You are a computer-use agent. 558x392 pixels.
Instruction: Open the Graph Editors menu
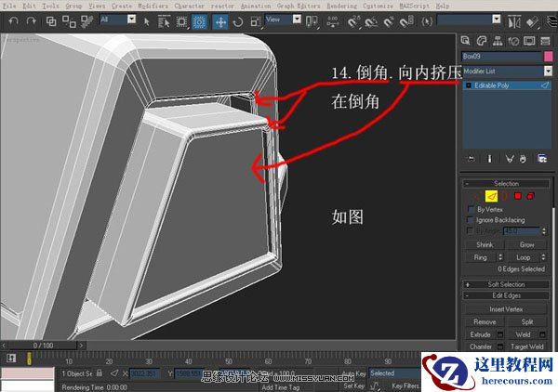pyautogui.click(x=299, y=6)
